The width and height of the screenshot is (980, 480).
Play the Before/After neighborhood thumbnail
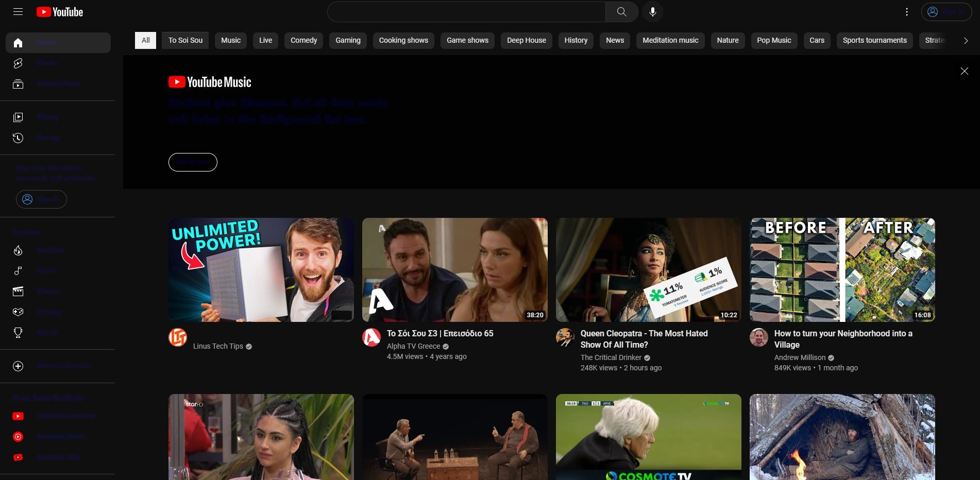tap(842, 270)
